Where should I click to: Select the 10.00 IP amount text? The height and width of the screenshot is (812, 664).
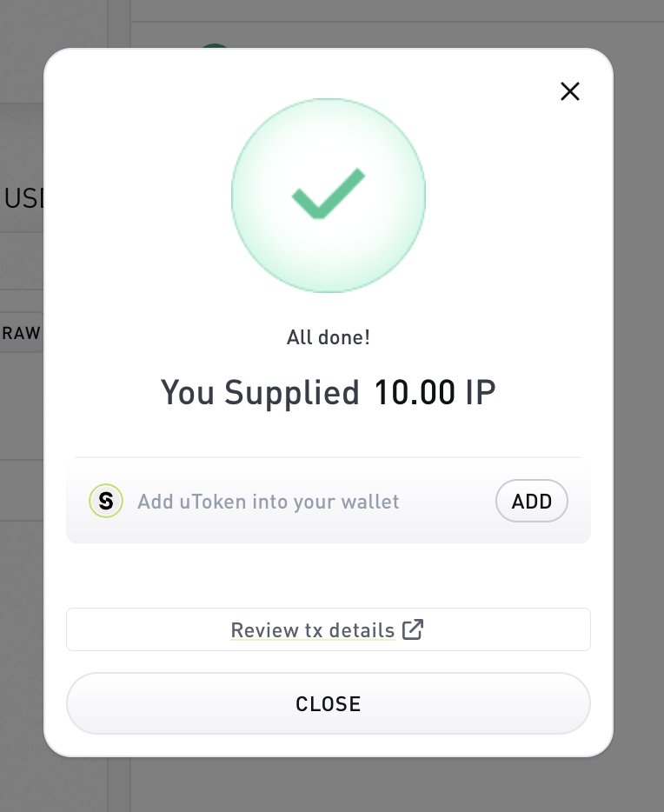[x=435, y=392]
